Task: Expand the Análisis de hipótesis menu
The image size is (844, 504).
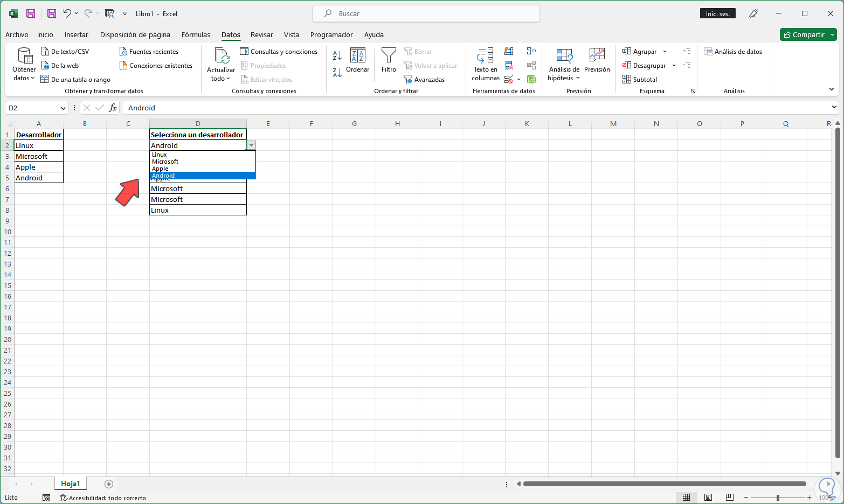Action: click(x=564, y=64)
